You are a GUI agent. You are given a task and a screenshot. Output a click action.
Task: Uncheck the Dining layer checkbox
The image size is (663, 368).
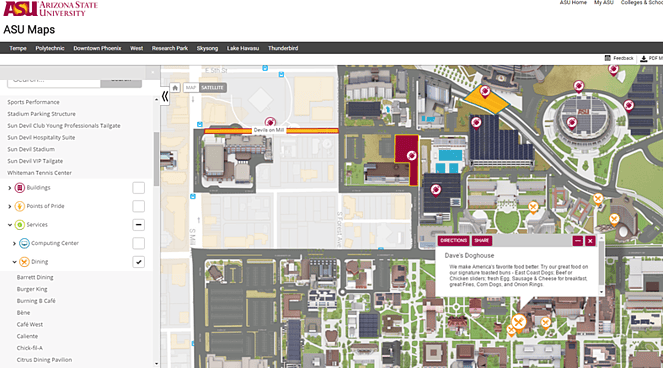(138, 262)
